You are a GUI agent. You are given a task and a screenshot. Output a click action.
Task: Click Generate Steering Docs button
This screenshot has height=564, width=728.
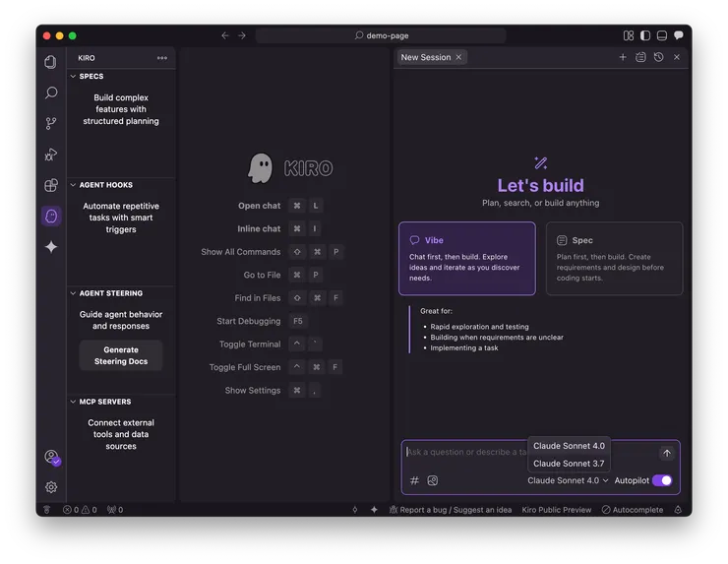coord(121,355)
